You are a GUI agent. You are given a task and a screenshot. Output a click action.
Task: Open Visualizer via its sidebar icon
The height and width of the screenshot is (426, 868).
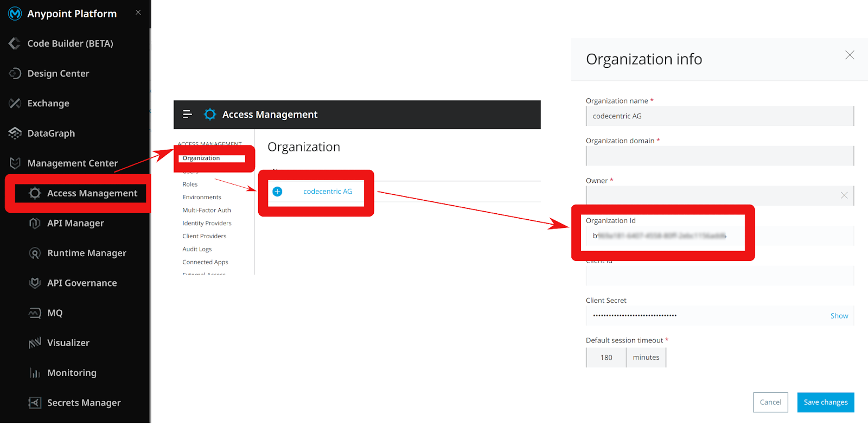(35, 342)
